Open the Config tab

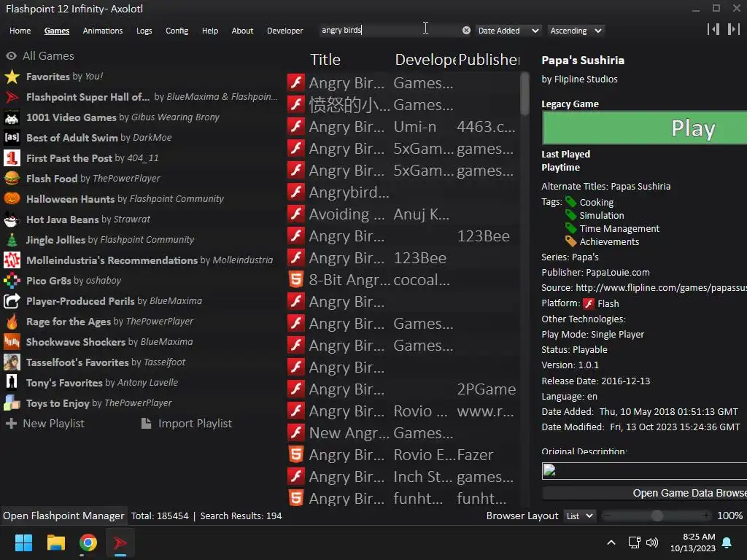[177, 31]
